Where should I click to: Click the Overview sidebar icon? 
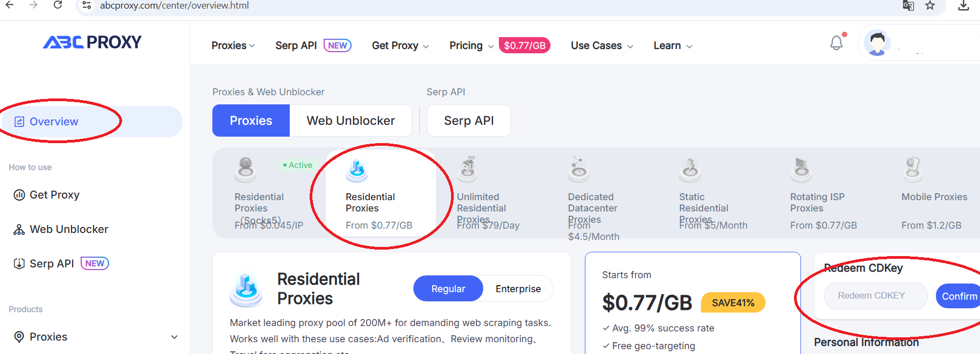click(19, 122)
